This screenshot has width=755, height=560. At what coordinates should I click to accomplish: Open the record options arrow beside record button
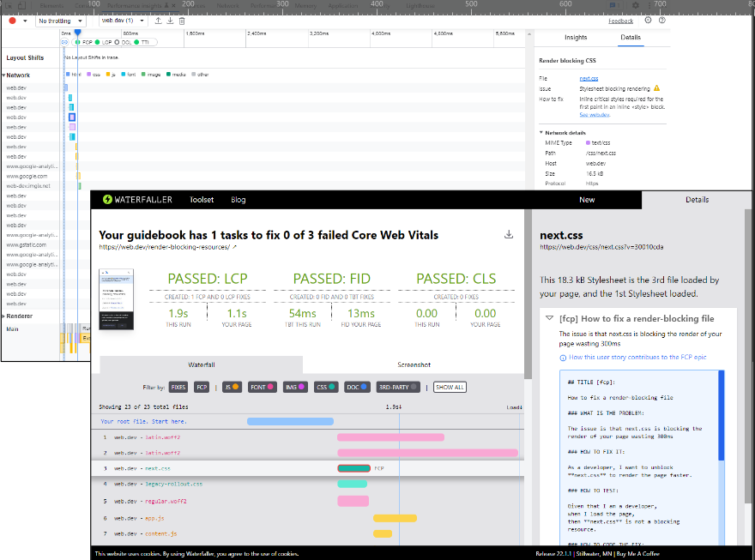pyautogui.click(x=25, y=21)
